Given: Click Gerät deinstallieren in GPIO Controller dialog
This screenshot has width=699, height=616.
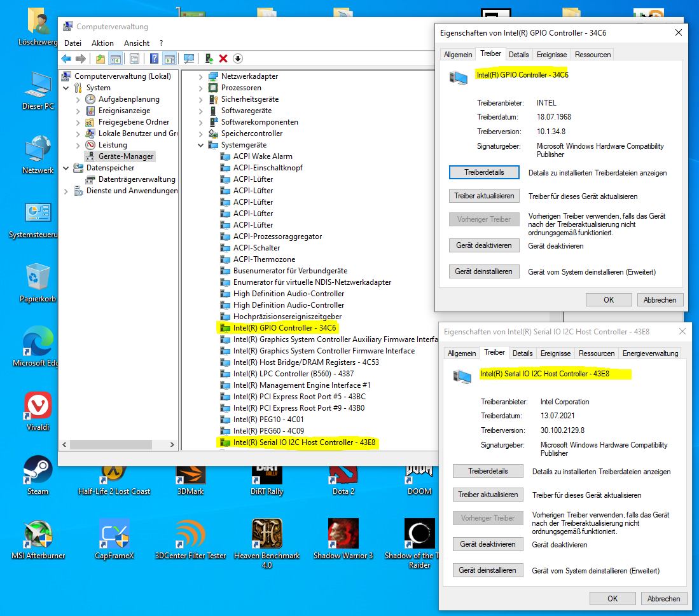Looking at the screenshot, I should [x=484, y=271].
